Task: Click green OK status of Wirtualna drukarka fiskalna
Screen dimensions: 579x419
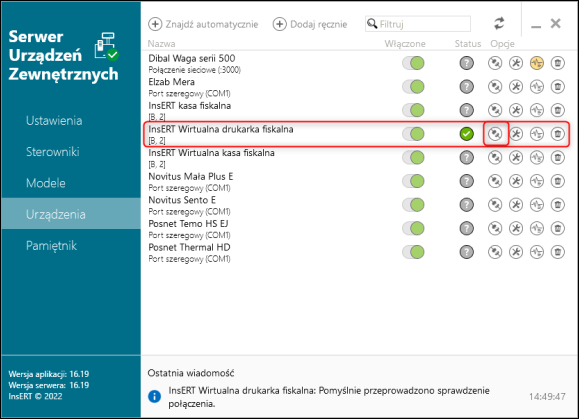Action: (467, 134)
